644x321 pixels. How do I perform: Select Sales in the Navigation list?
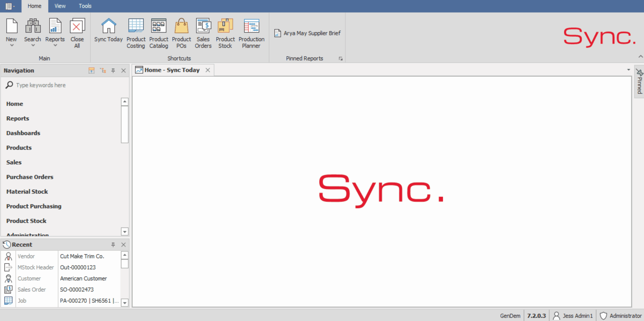14,162
